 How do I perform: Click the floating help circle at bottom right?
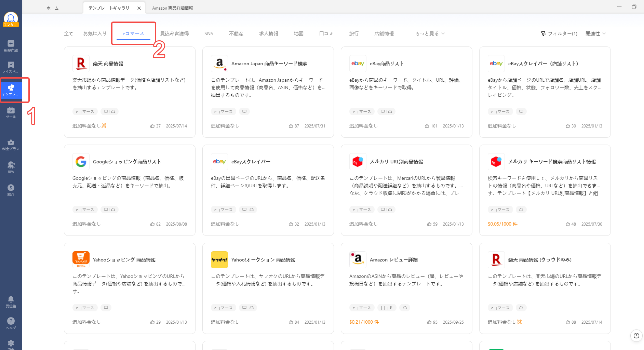636,336
